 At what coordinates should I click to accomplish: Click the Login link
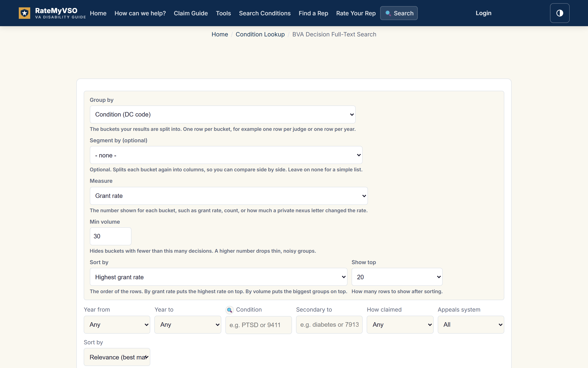(x=483, y=13)
